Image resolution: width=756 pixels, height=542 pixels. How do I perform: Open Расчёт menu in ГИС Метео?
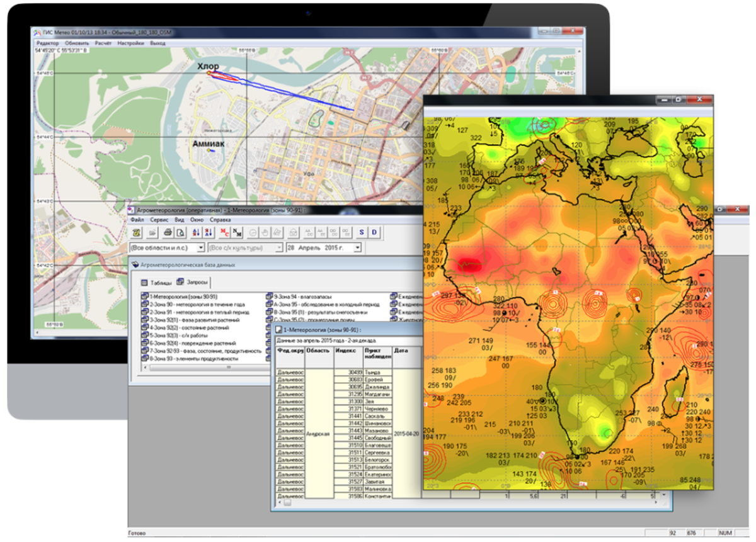(x=103, y=43)
